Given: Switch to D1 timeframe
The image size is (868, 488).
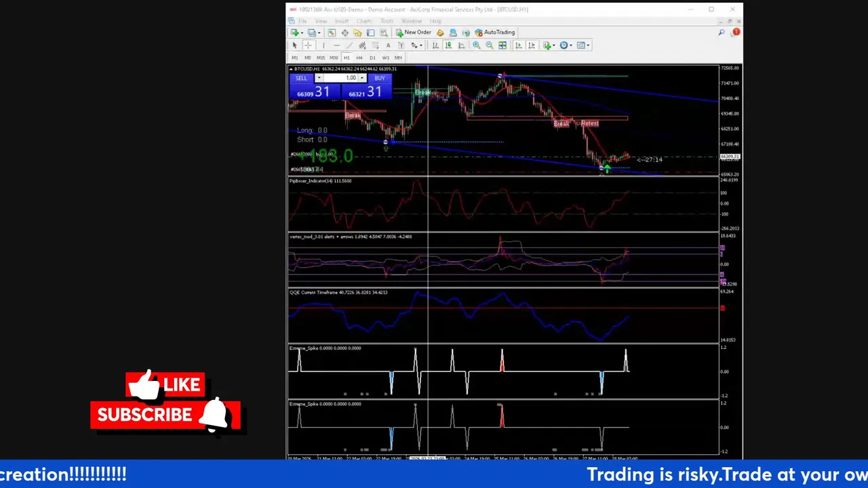Looking at the screenshot, I should coord(372,58).
